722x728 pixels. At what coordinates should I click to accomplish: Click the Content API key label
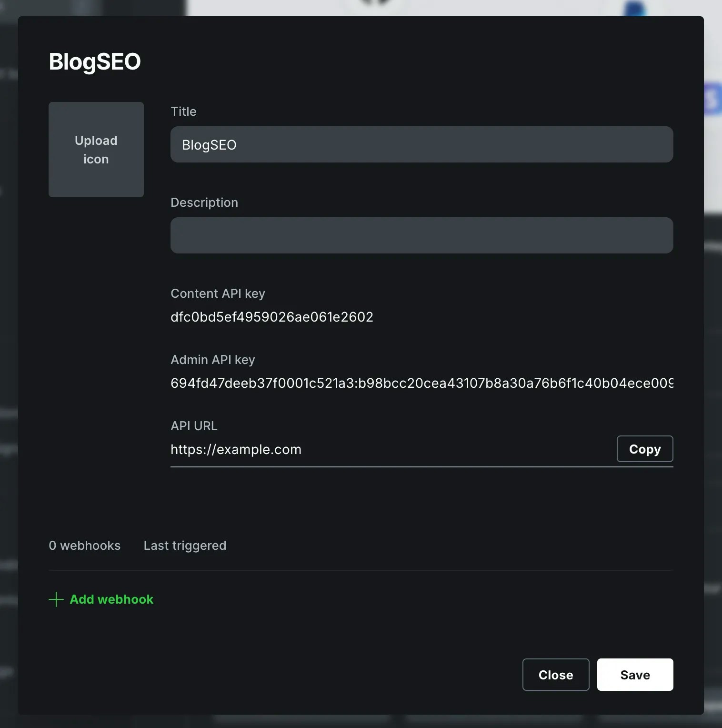(x=218, y=293)
